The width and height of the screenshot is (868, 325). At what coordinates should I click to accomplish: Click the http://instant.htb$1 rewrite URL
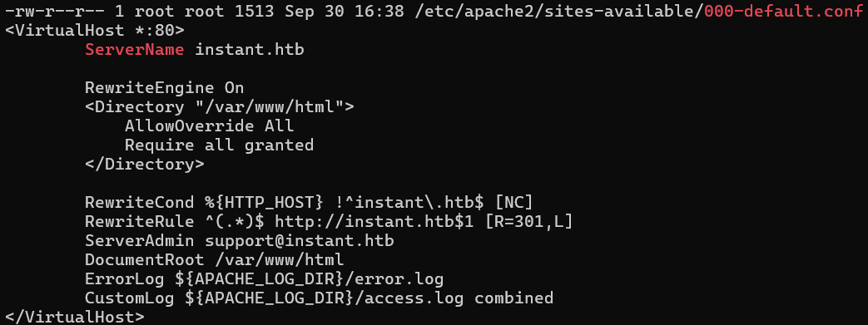click(x=374, y=222)
